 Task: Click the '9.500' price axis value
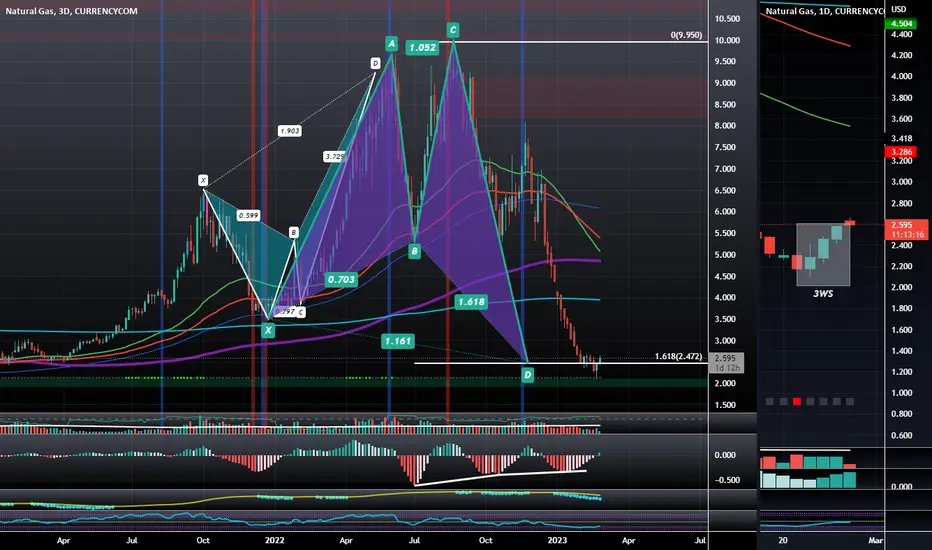(725, 61)
